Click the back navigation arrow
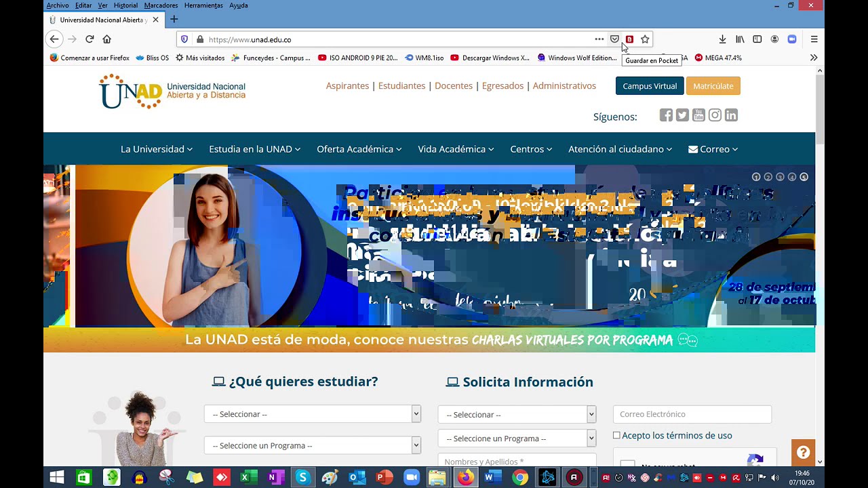Image resolution: width=868 pixels, height=488 pixels. tap(54, 39)
